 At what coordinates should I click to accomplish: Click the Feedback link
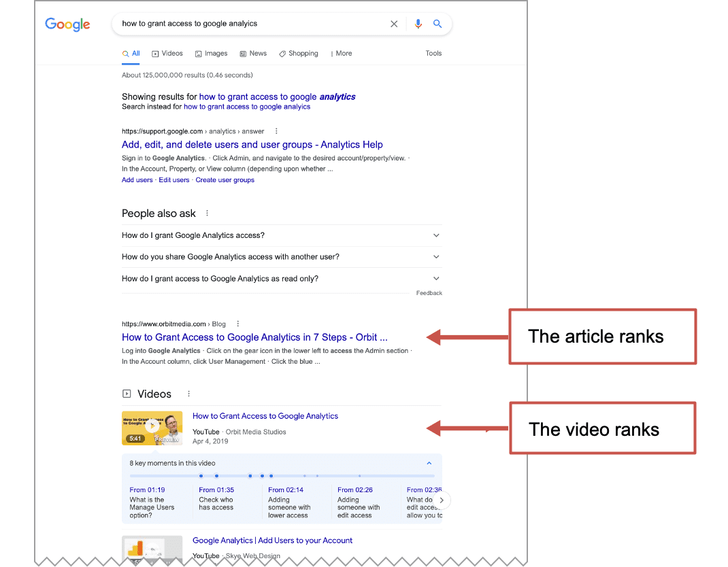[x=429, y=293]
